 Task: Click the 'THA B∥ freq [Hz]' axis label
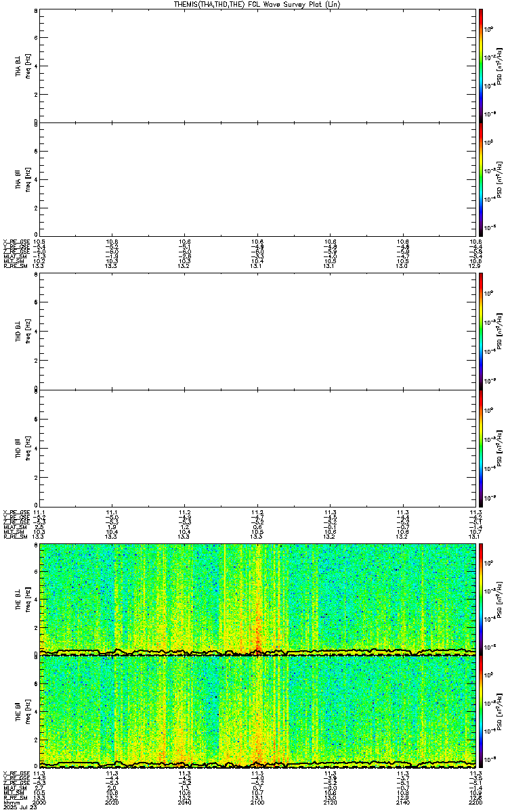pyautogui.click(x=22, y=179)
